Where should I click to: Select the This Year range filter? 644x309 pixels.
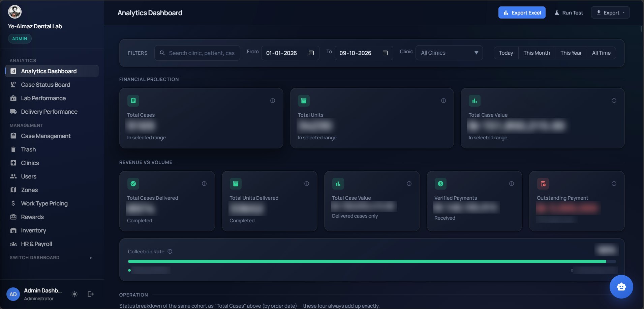coord(571,53)
